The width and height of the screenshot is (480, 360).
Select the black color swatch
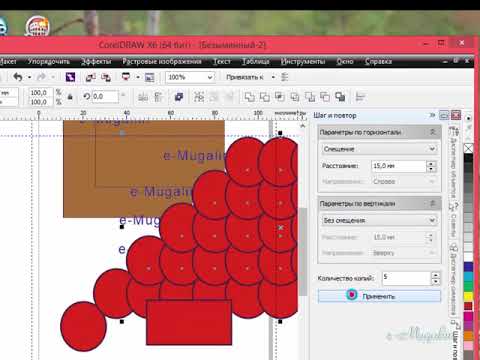468,158
